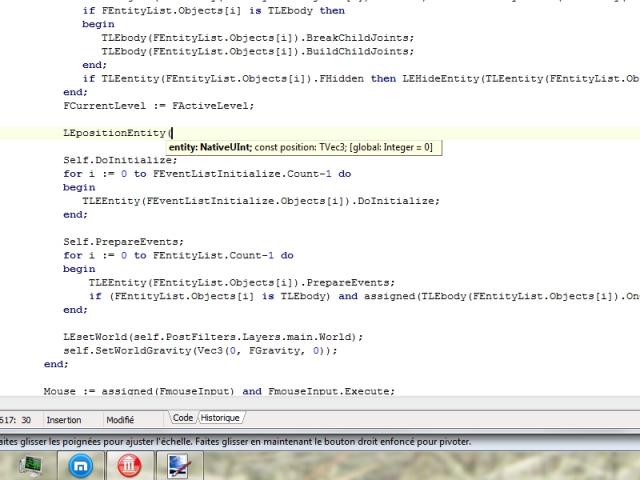Click 'TLEEntity(FEntityList.Objects[i]).PrepareEvents;' line
Viewport: 640px width, 480px height.
click(242, 282)
